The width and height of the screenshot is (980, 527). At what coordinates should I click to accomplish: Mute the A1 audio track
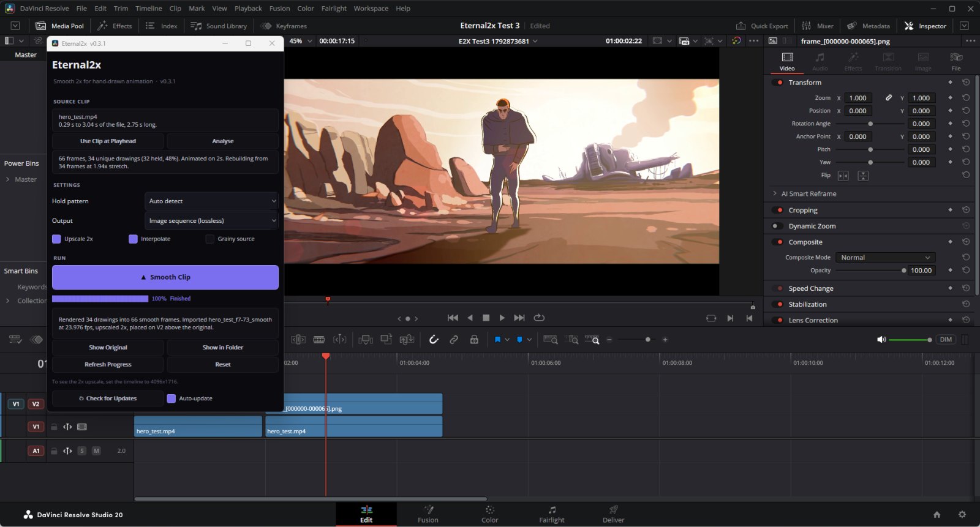click(x=96, y=450)
